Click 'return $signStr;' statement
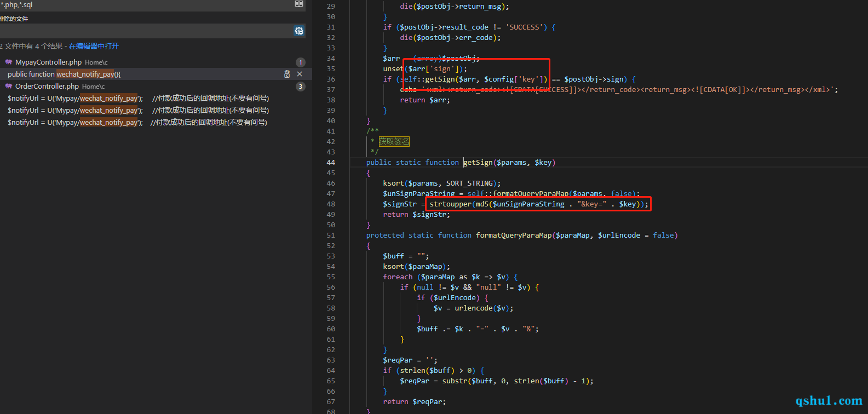Viewport: 868px width, 414px height. (x=416, y=215)
